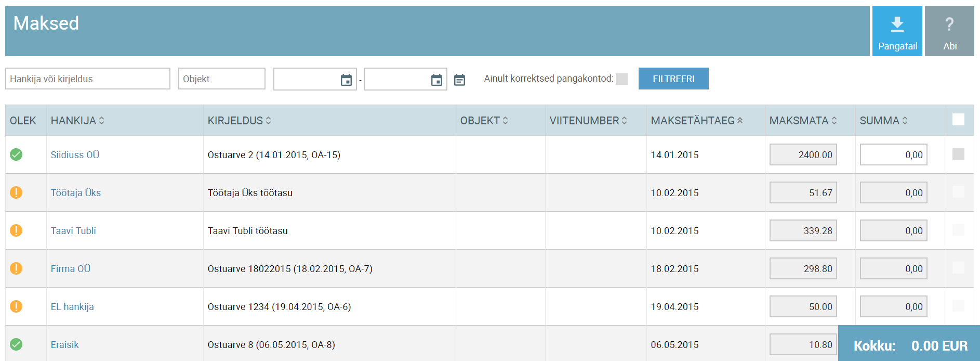Open supplier link Taavi Tubli
This screenshot has height=361, width=980.
point(73,231)
